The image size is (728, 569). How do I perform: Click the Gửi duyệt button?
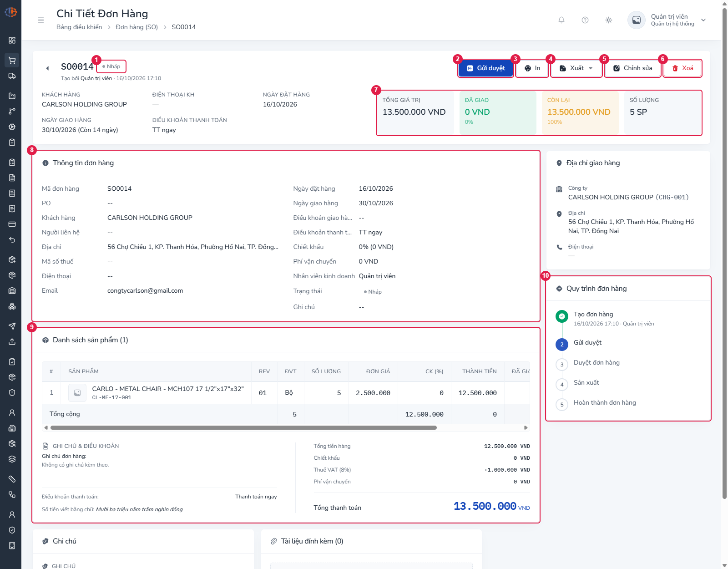[485, 68]
